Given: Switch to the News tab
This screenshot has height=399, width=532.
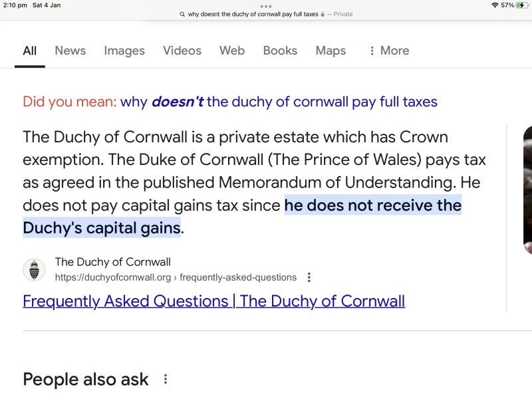Looking at the screenshot, I should tap(70, 51).
